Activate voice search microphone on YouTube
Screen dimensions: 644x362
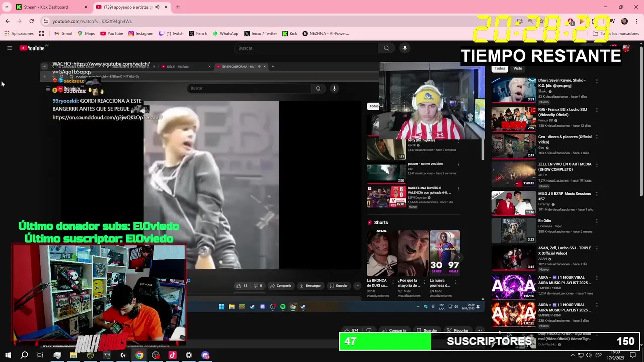click(x=405, y=48)
